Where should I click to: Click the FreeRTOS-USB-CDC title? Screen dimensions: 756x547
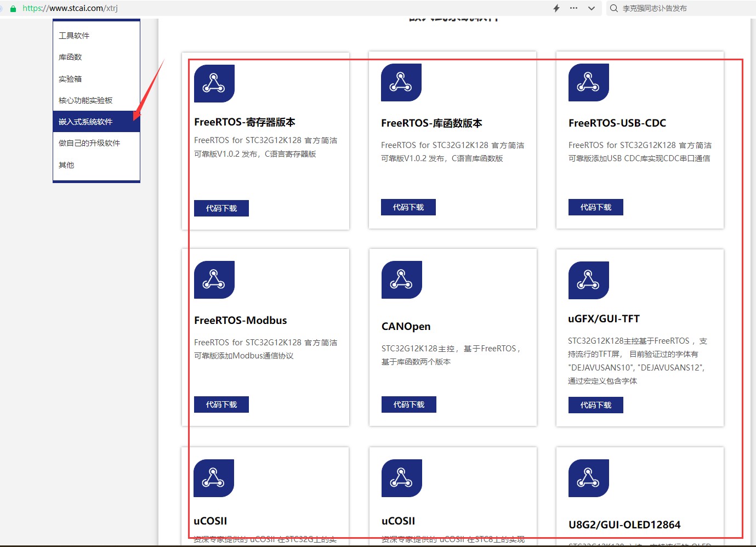point(617,123)
